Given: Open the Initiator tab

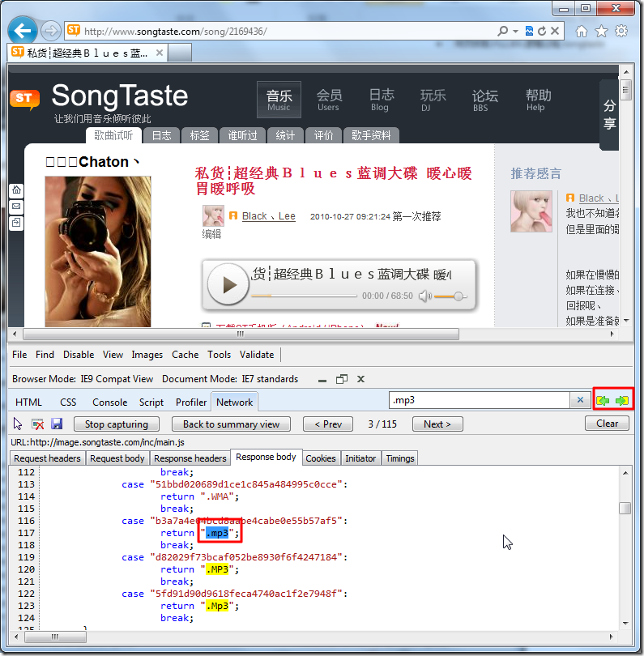Looking at the screenshot, I should pyautogui.click(x=360, y=458).
